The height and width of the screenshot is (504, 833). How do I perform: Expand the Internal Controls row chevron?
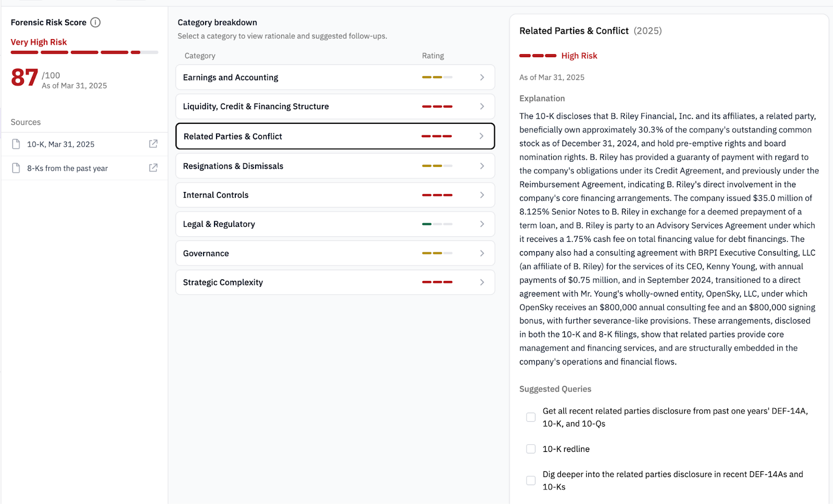click(x=482, y=195)
